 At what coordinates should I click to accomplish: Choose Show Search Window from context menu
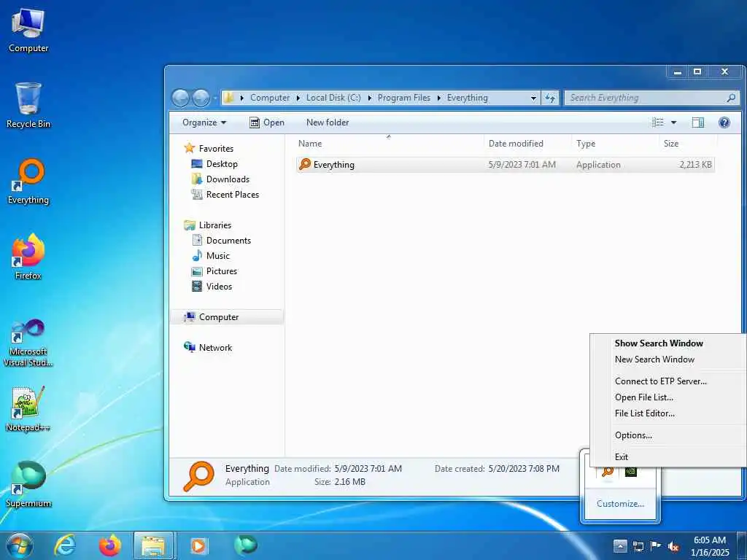pyautogui.click(x=659, y=343)
